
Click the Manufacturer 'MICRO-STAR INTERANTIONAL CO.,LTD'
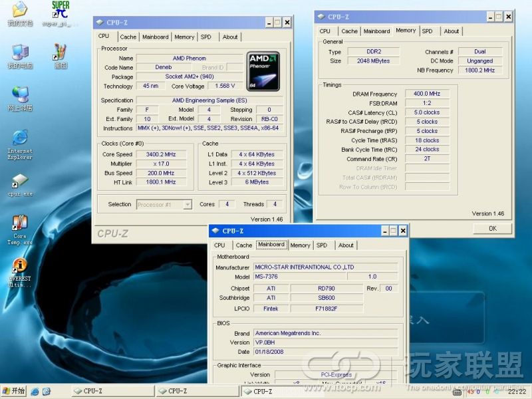[326, 267]
